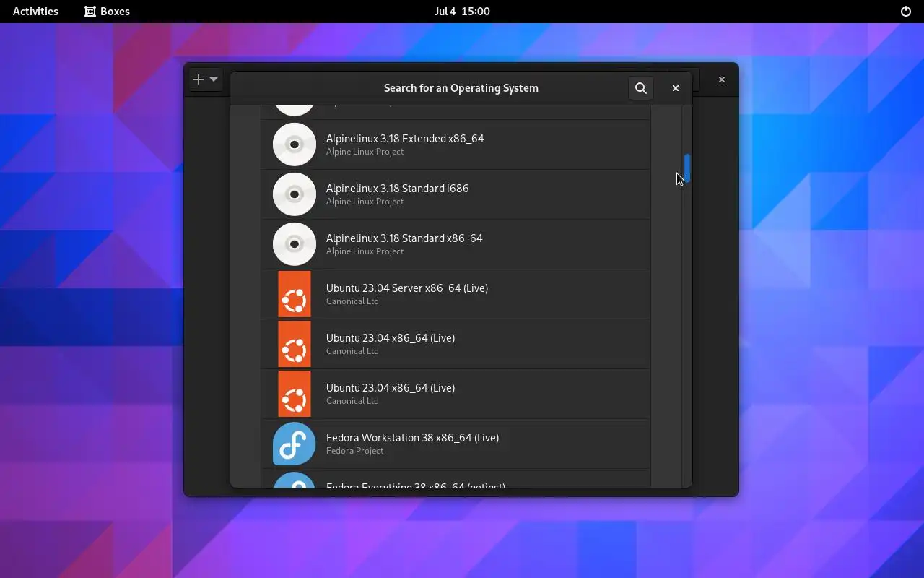Open the power system menu icon
Screen dimensions: 924x578
tap(906, 12)
